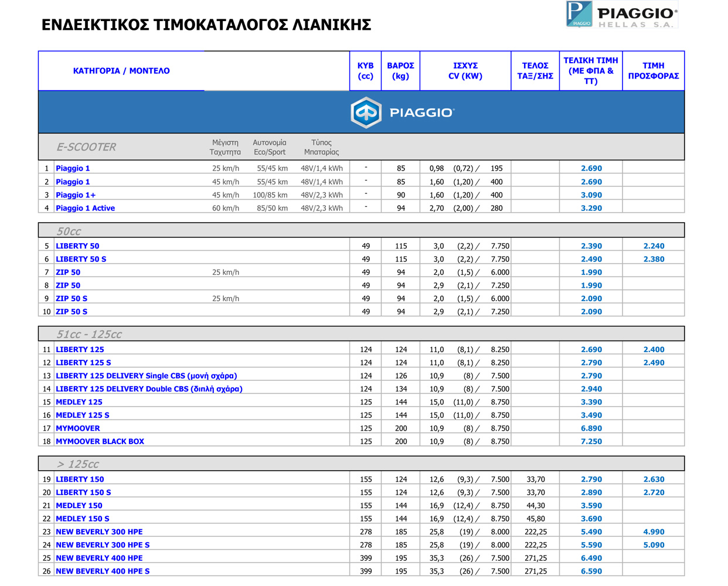Click the Αυτονομία Eco/Sport subheader
Viewport: 728px width, 586px height.
pos(270,147)
